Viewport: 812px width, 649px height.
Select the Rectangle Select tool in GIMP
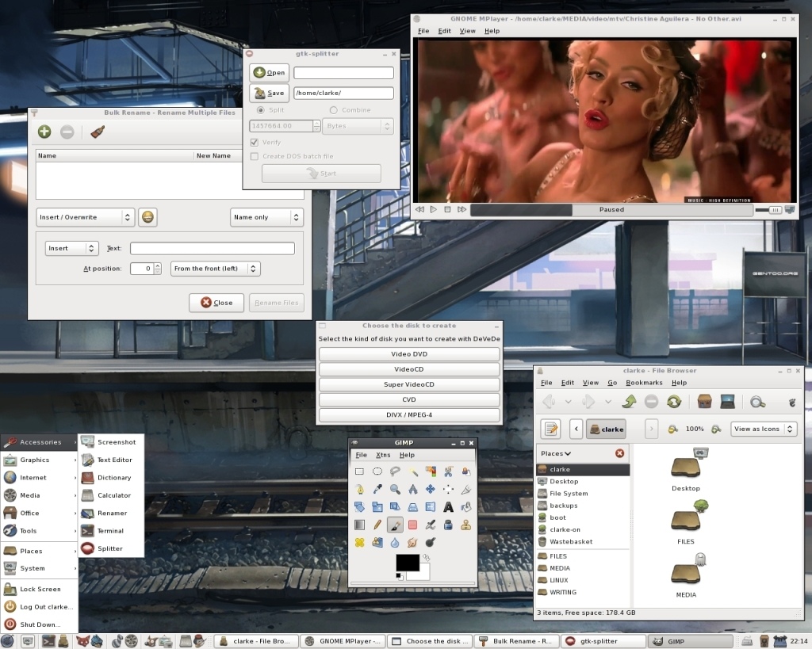(x=359, y=471)
